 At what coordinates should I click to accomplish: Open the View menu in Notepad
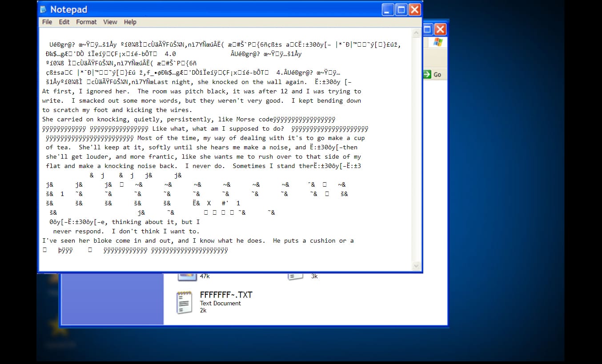[x=110, y=22]
